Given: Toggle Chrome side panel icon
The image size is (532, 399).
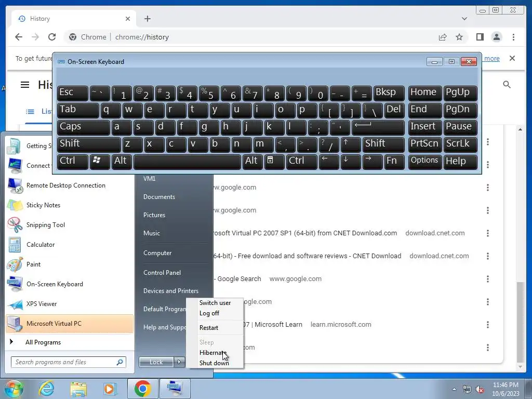Looking at the screenshot, I should coord(480,37).
